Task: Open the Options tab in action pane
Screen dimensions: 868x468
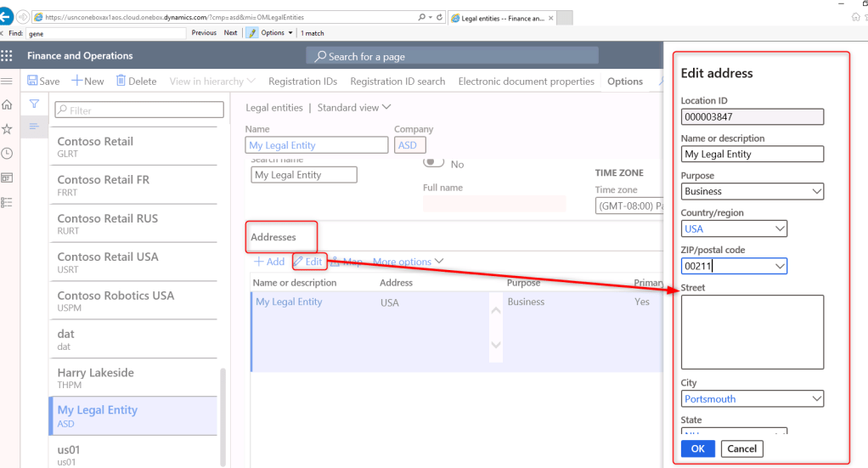Action: (x=624, y=82)
